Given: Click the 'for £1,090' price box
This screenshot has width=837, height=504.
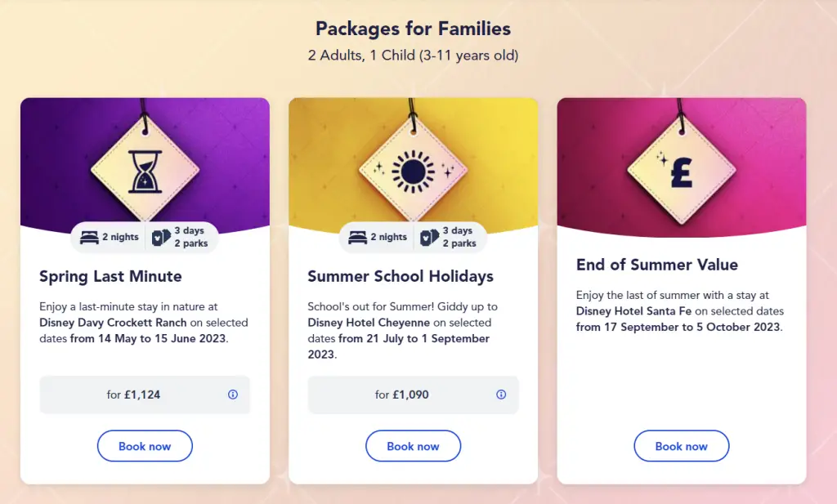Looking at the screenshot, I should point(413,395).
